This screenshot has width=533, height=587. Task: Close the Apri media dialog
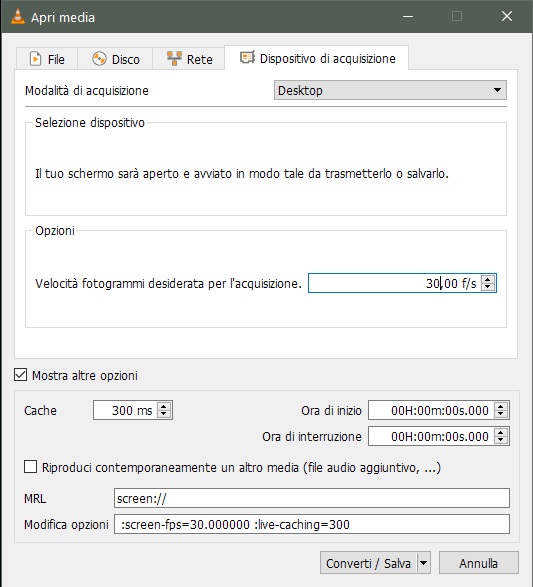point(507,16)
